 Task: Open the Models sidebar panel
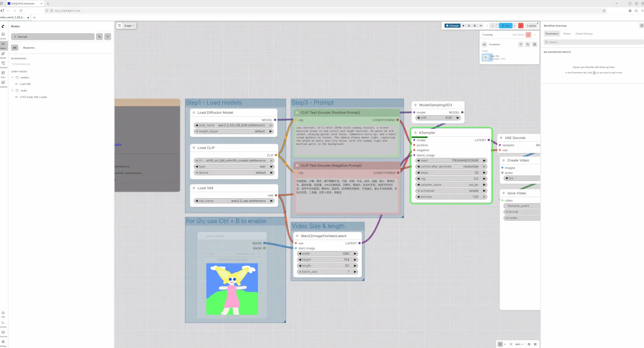point(3,55)
